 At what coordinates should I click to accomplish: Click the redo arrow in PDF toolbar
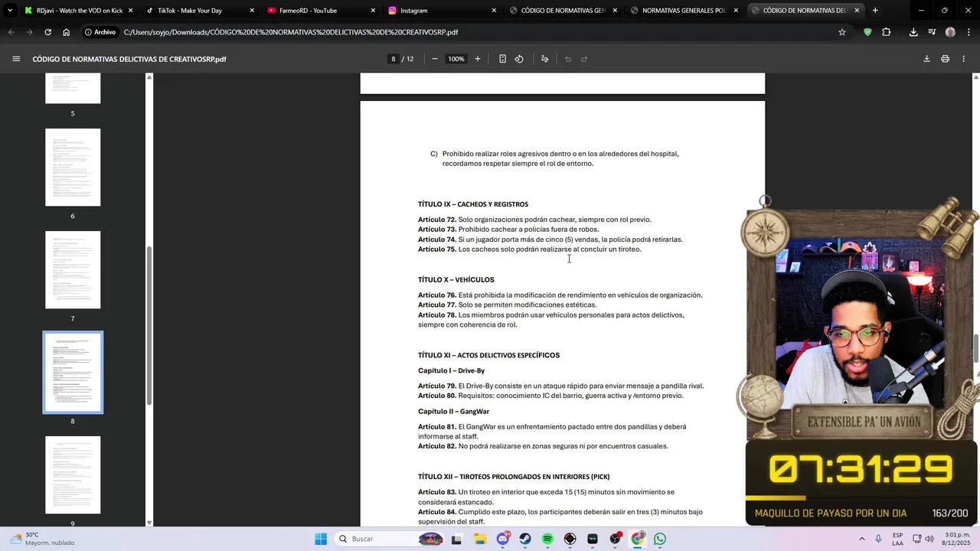[584, 59]
